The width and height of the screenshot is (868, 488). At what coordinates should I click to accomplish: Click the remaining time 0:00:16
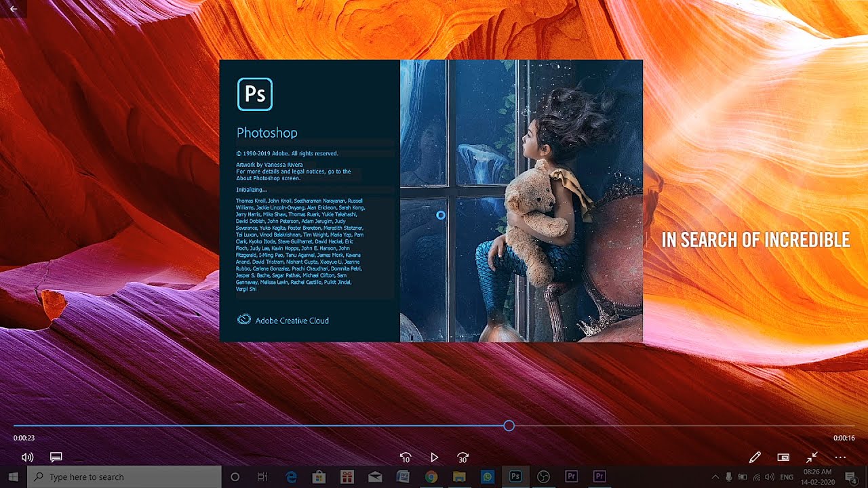[844, 438]
